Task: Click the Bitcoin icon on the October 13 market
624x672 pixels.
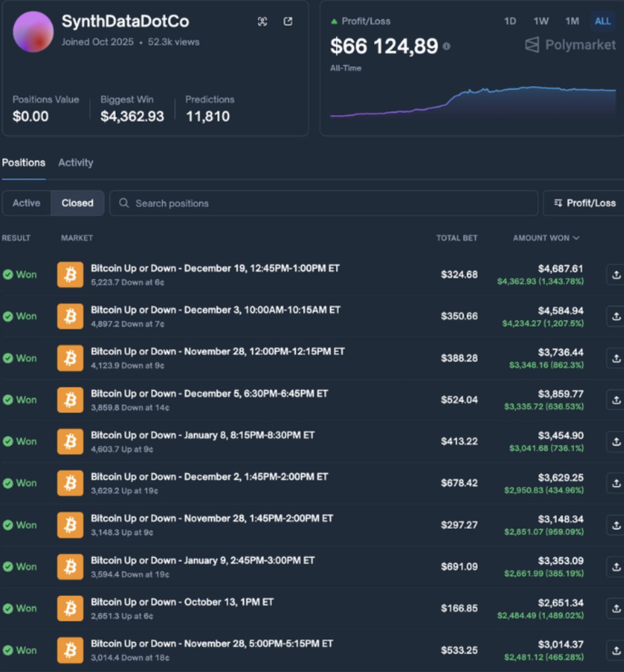Action: click(70, 608)
